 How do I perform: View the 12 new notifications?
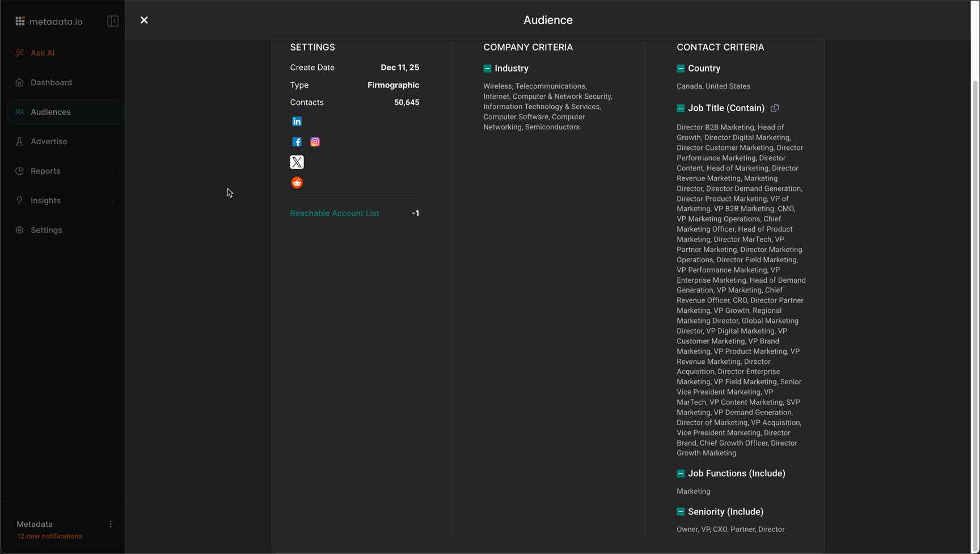tap(49, 536)
